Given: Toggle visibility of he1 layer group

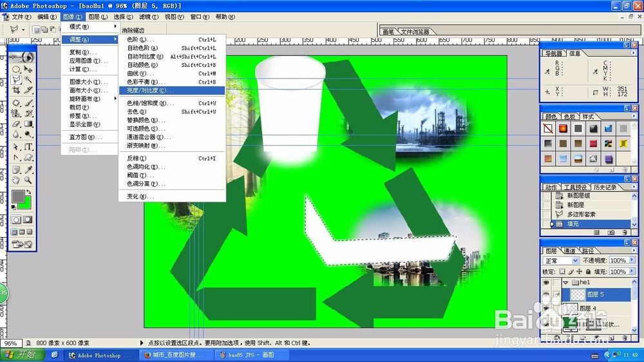Looking at the screenshot, I should pyautogui.click(x=546, y=282).
